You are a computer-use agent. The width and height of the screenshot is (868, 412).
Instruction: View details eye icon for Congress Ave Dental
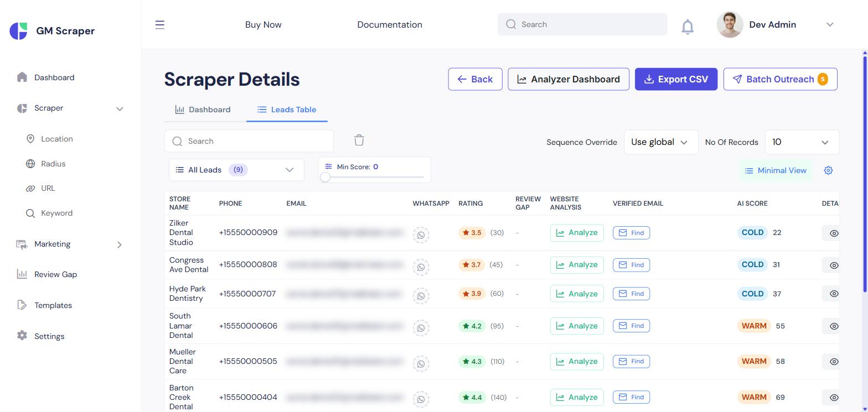(x=834, y=265)
